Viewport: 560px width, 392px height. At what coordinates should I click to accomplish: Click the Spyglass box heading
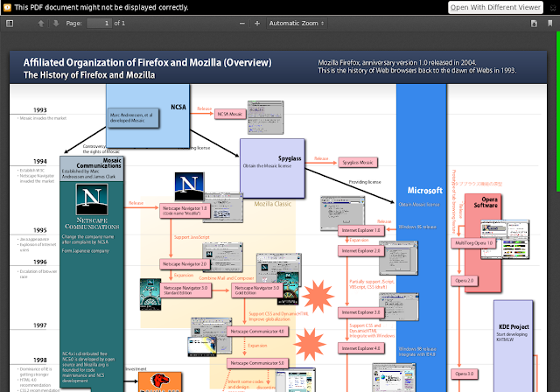point(290,158)
